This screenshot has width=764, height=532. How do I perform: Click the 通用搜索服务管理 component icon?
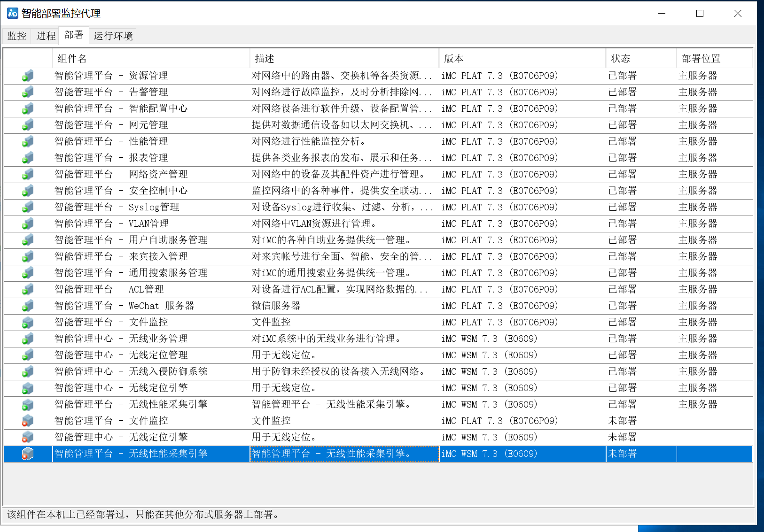[28, 273]
